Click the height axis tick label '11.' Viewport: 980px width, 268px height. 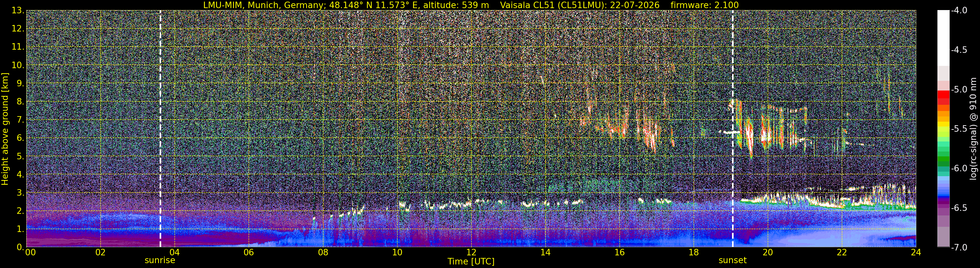tap(18, 47)
